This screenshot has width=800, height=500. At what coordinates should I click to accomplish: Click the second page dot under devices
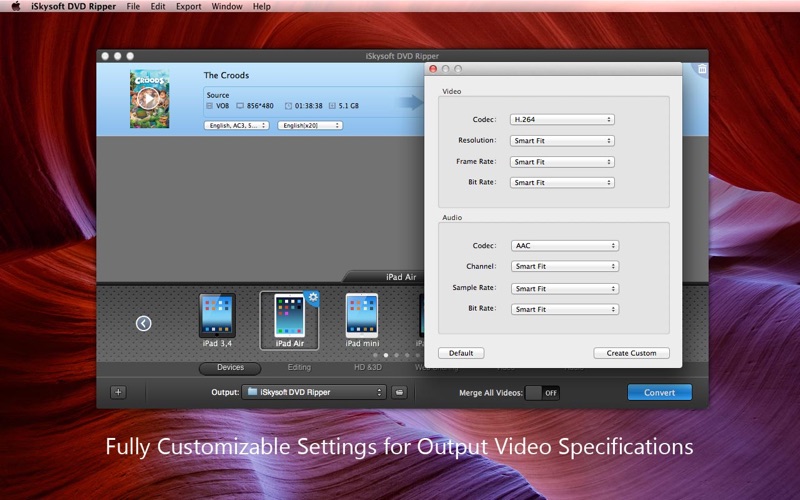386,355
